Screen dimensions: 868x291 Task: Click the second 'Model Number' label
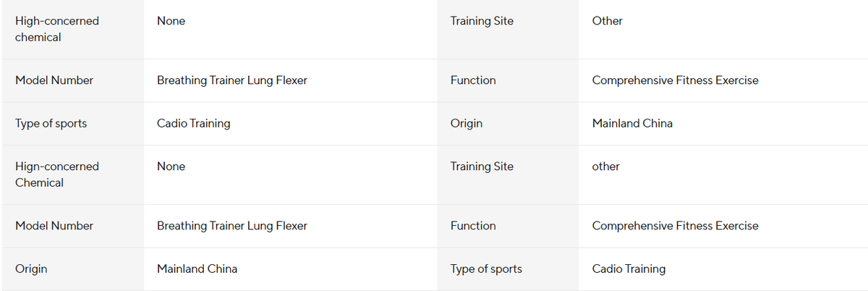(54, 226)
